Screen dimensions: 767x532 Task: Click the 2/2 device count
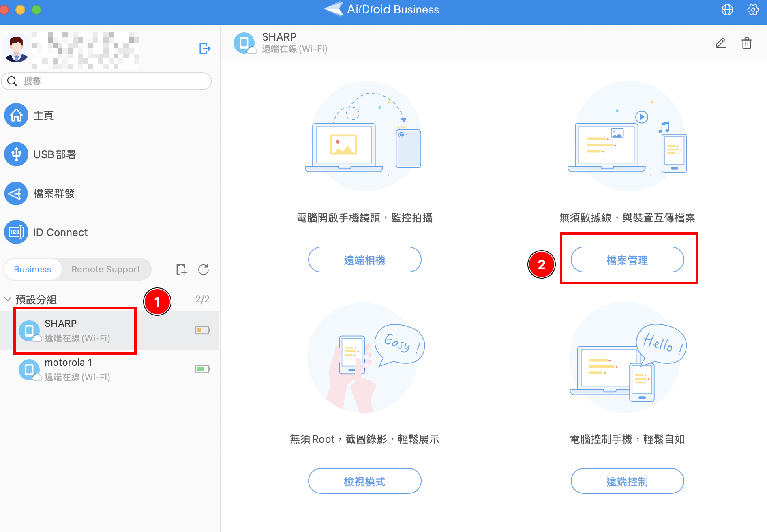(x=202, y=299)
